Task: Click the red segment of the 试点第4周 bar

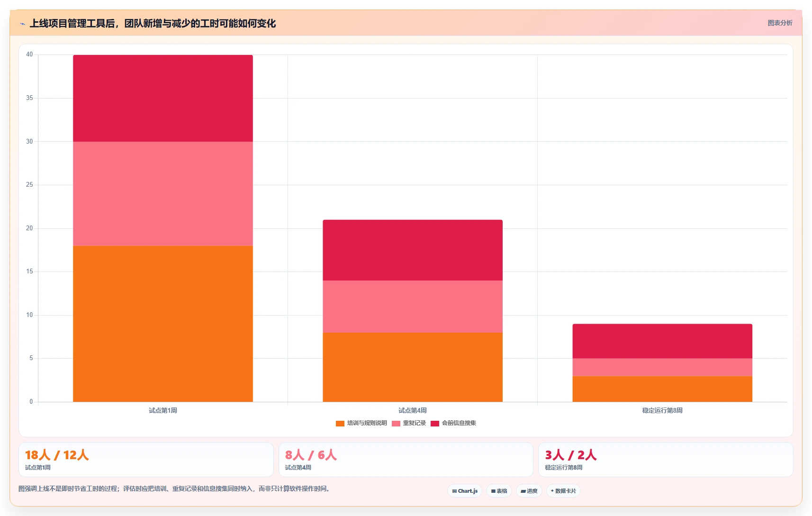Action: pos(413,250)
